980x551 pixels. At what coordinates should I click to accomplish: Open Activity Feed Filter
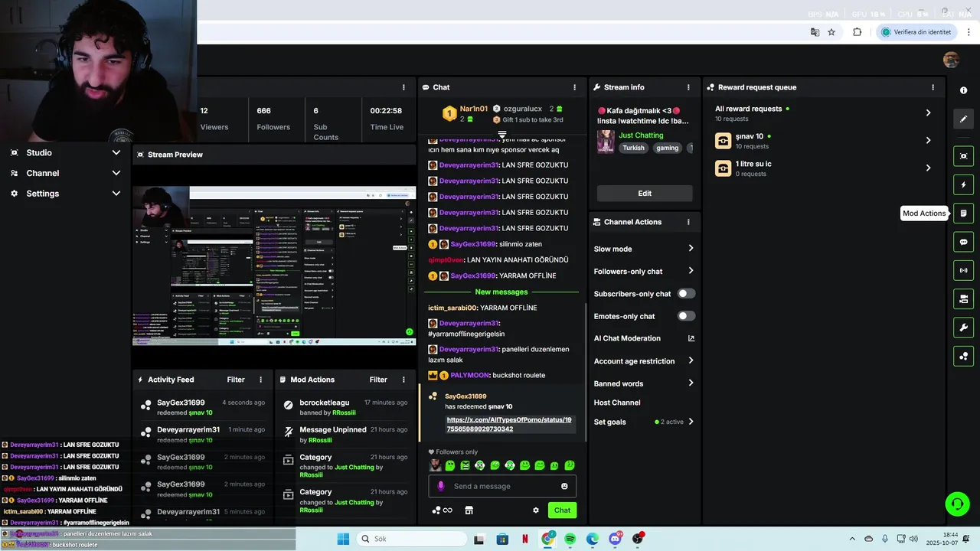coord(236,380)
